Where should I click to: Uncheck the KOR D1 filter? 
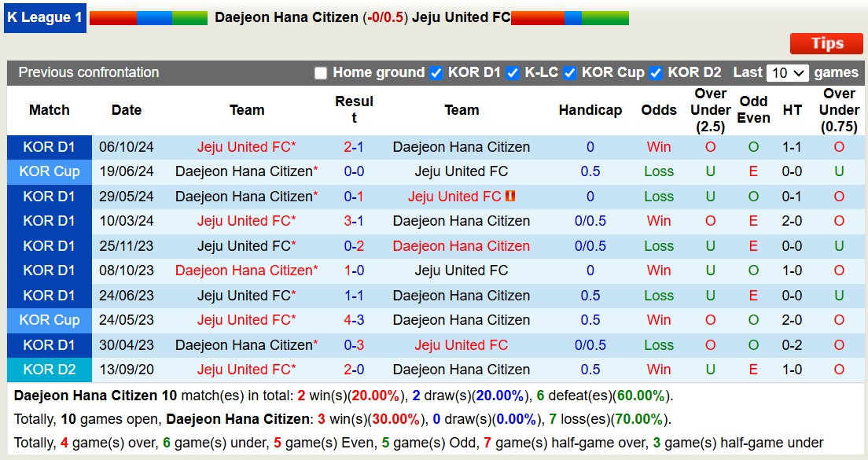click(x=436, y=72)
